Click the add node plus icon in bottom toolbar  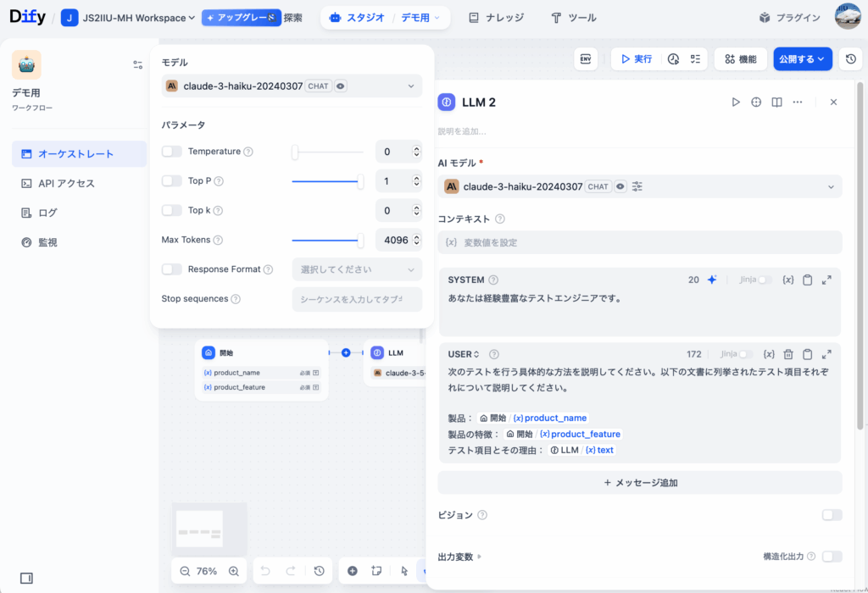[353, 571]
